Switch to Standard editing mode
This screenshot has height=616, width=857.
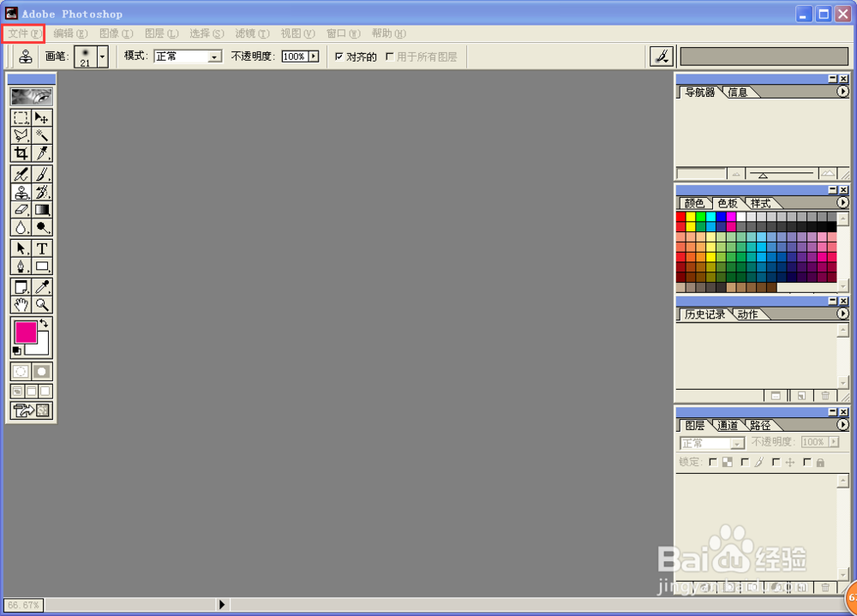tap(21, 372)
